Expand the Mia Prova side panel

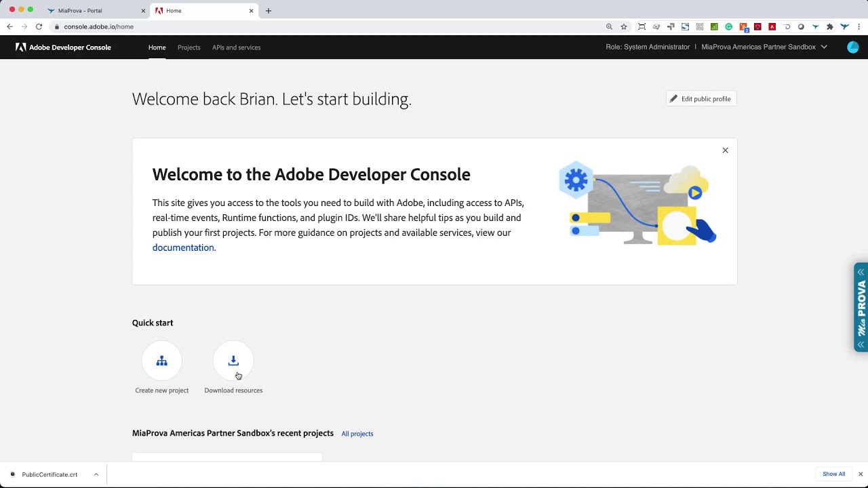tap(861, 307)
